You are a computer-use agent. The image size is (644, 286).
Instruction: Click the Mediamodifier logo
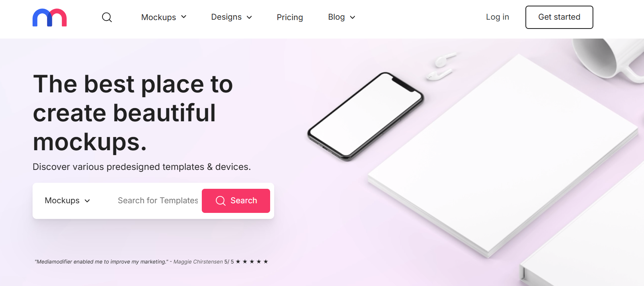(x=49, y=18)
